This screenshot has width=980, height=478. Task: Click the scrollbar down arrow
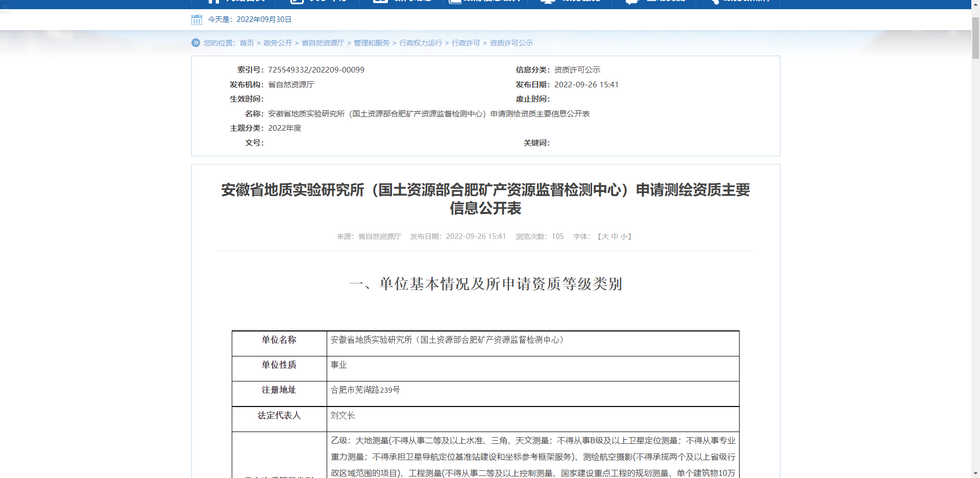click(976, 474)
